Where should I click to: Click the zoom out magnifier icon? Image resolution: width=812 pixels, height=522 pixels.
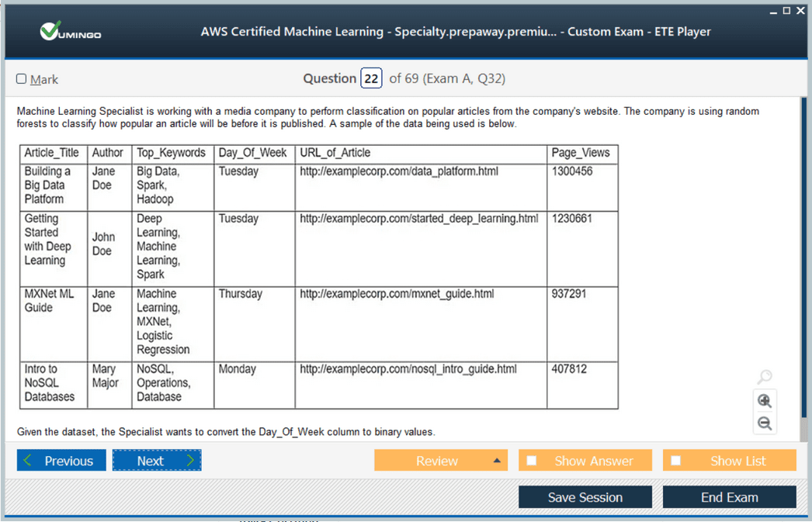(x=765, y=423)
